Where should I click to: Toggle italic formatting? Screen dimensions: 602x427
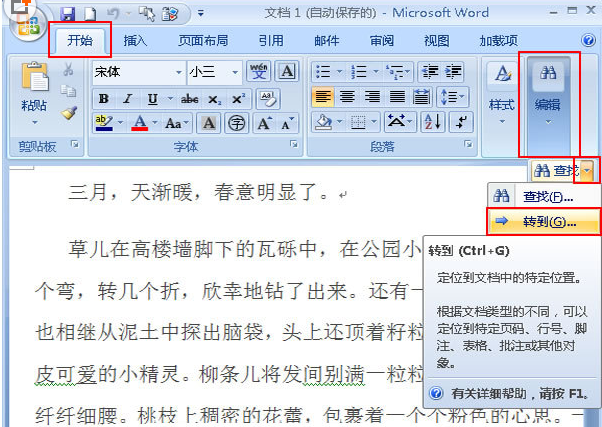click(x=128, y=99)
